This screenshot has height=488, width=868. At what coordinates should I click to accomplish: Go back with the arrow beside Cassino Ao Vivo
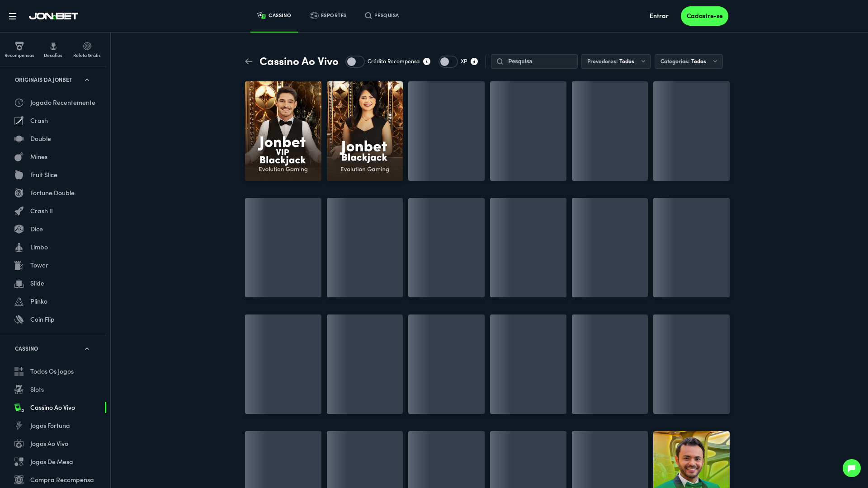[249, 61]
